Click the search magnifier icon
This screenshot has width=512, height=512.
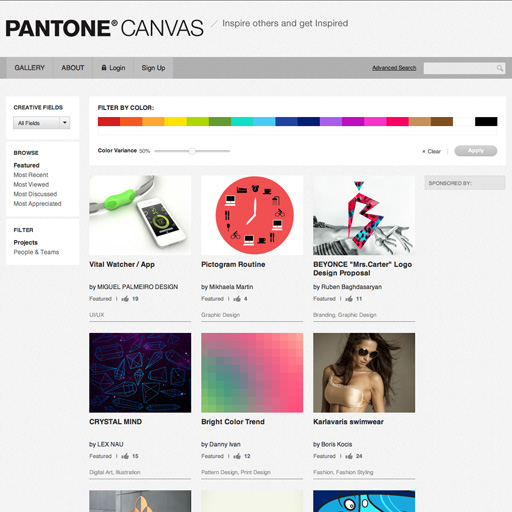(x=499, y=68)
